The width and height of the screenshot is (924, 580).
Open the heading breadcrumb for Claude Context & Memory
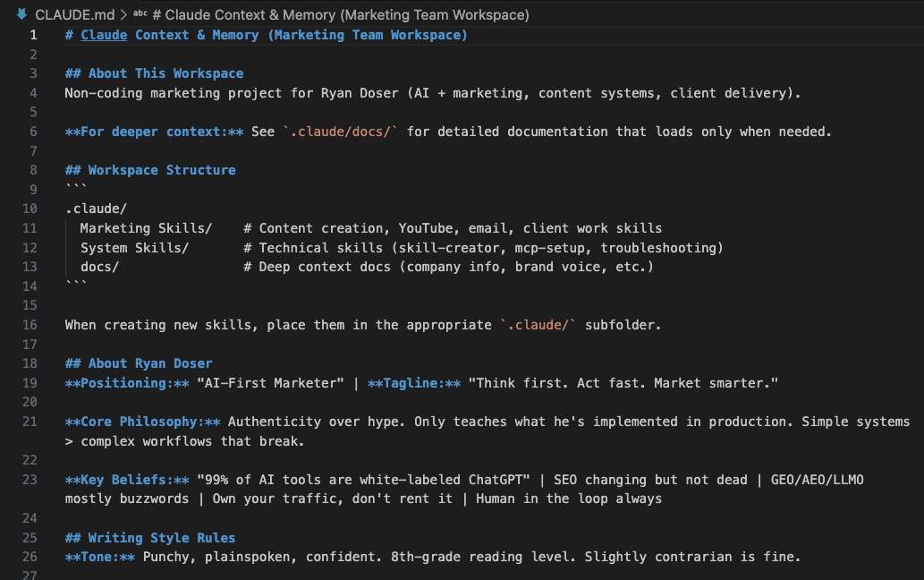[x=341, y=14]
